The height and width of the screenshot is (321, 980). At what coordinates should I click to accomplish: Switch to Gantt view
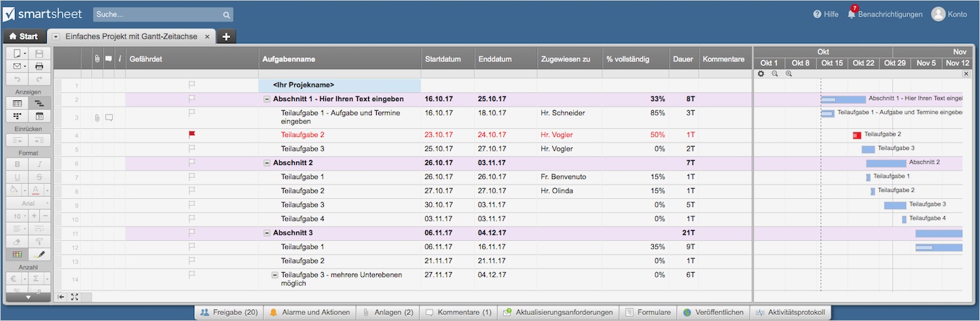coord(39,103)
